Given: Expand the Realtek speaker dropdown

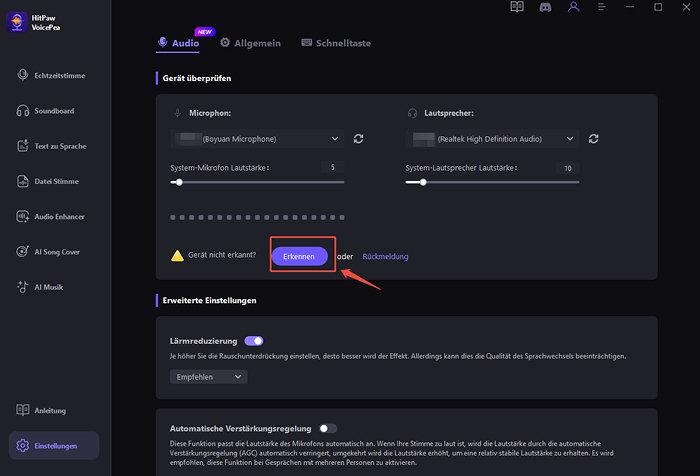Looking at the screenshot, I should click(492, 139).
